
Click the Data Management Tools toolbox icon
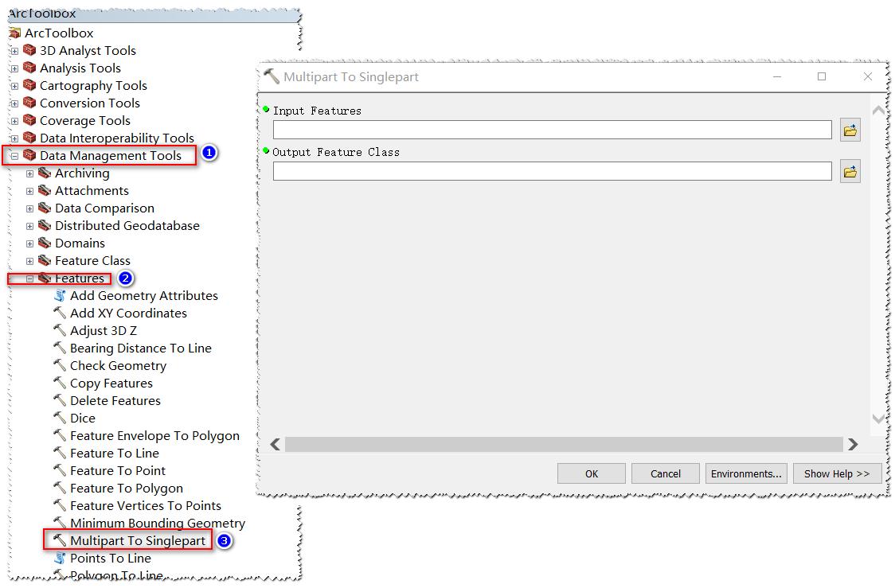tap(29, 156)
